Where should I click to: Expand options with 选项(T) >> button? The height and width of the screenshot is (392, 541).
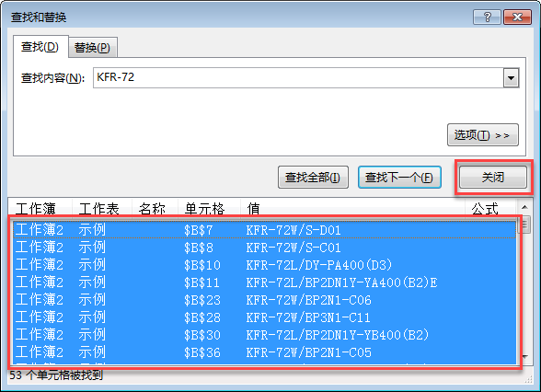pyautogui.click(x=483, y=135)
